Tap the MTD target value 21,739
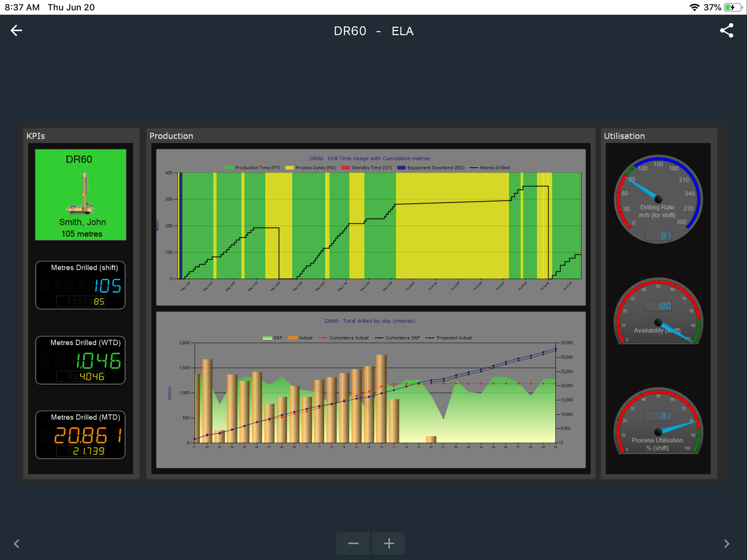Viewport: 747px width, 560px height. [x=89, y=451]
